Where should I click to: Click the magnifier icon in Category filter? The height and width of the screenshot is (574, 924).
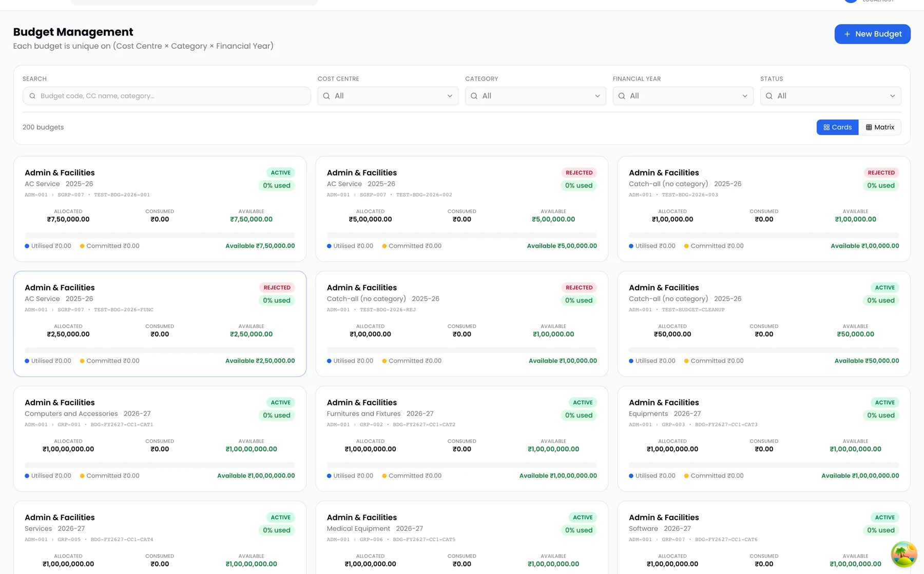point(474,96)
